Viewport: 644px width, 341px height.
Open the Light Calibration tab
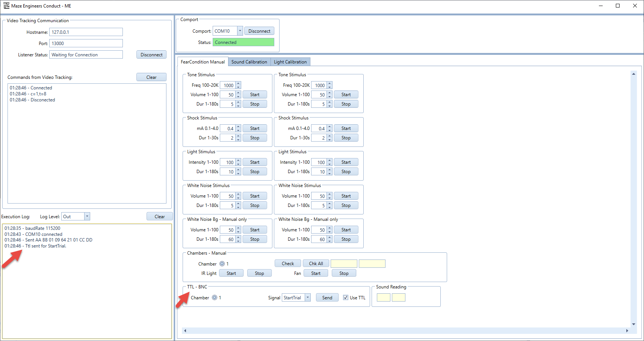point(290,62)
